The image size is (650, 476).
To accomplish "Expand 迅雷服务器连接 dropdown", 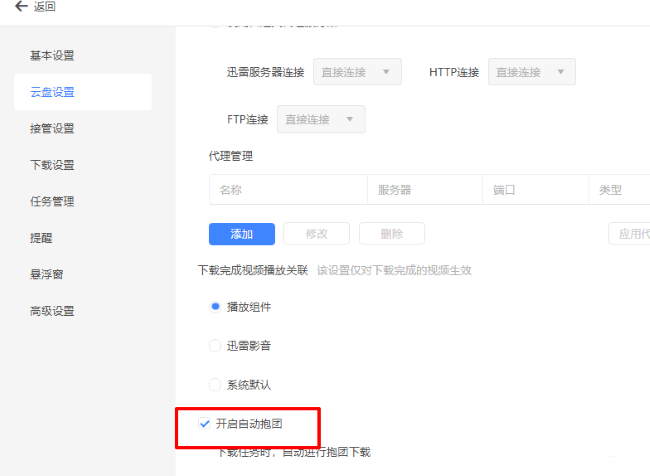I will (x=357, y=72).
